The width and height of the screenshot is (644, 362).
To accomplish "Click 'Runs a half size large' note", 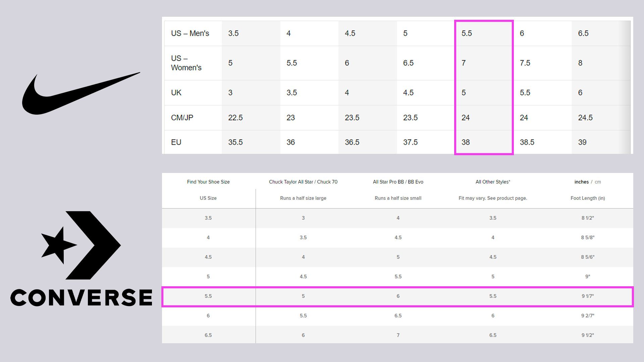I will (x=303, y=198).
